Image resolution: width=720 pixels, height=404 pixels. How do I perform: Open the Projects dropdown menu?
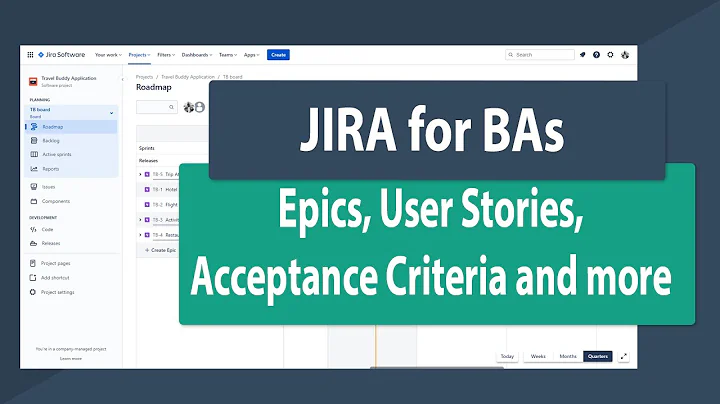(139, 55)
